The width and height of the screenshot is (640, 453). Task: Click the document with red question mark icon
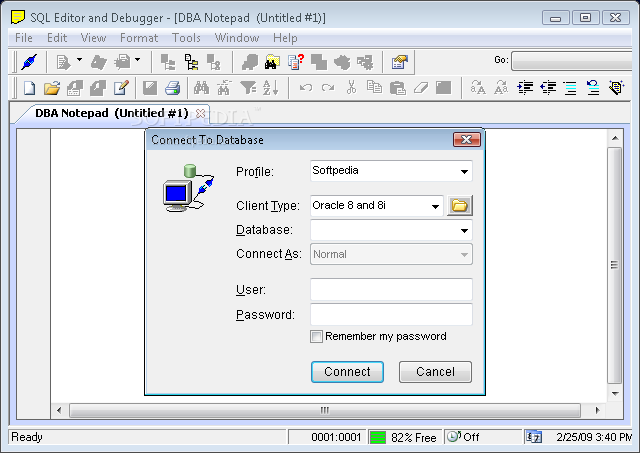click(296, 62)
